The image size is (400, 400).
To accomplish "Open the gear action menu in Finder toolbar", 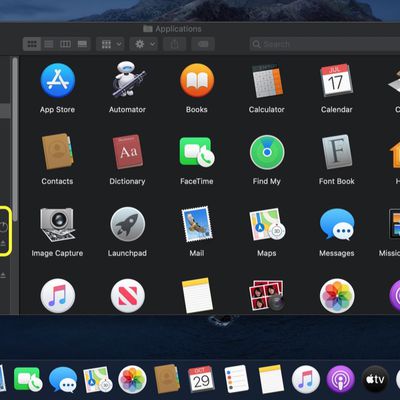I will [144, 44].
